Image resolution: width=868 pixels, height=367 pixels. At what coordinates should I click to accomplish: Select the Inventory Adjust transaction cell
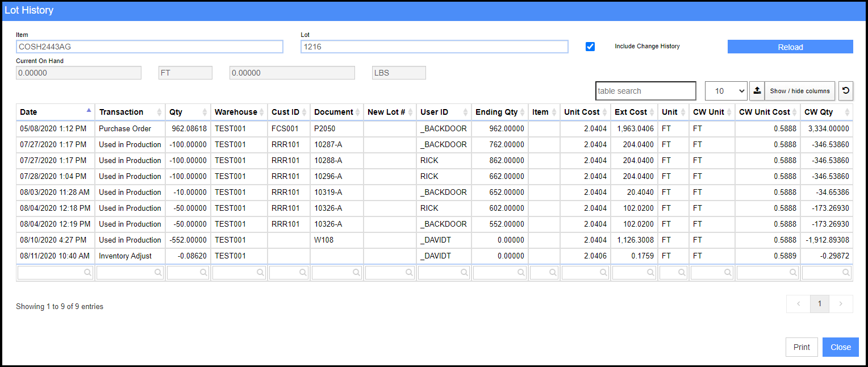[x=130, y=256]
